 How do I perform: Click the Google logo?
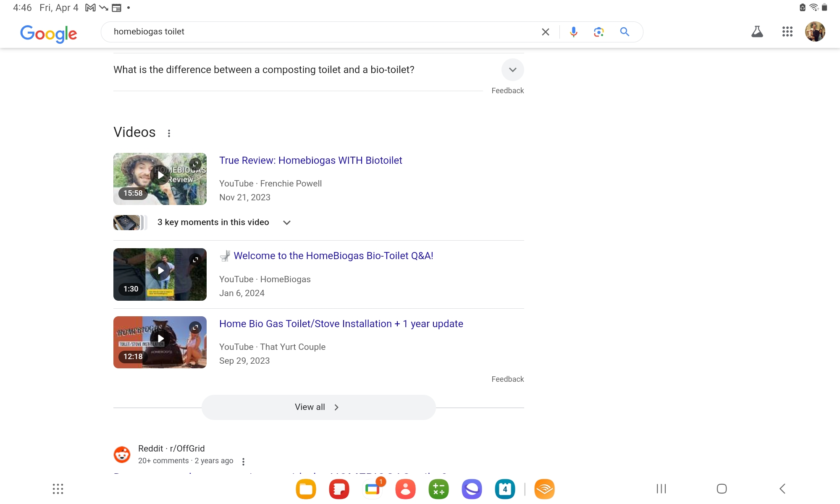coord(49,33)
